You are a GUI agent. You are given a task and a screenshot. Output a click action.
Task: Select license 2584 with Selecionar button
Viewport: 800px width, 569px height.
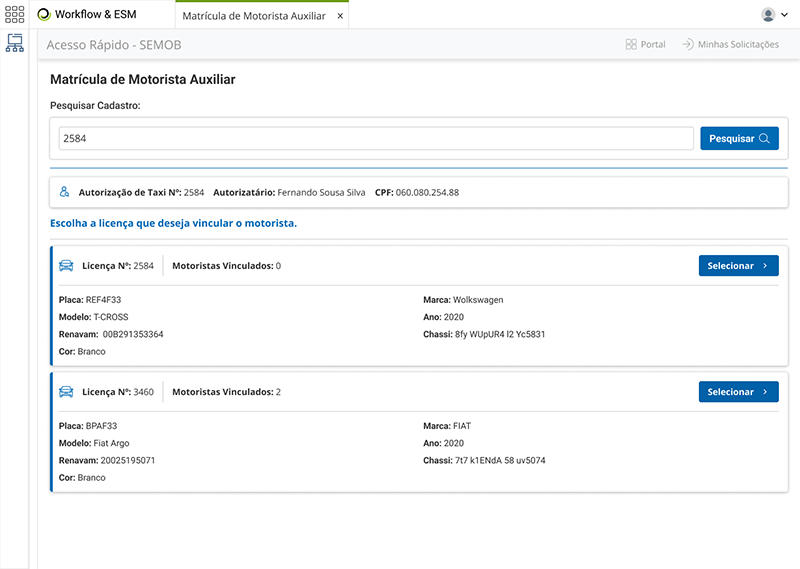point(738,266)
